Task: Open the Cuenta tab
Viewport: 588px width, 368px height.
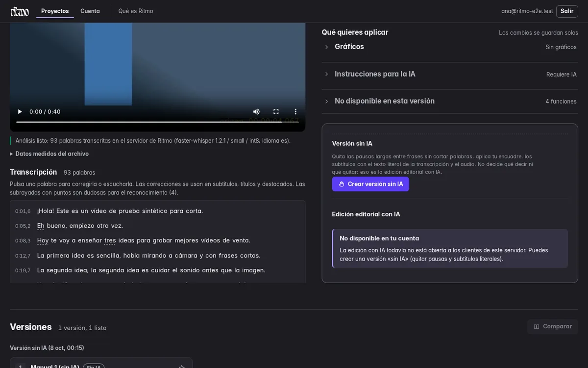Action: (90, 11)
